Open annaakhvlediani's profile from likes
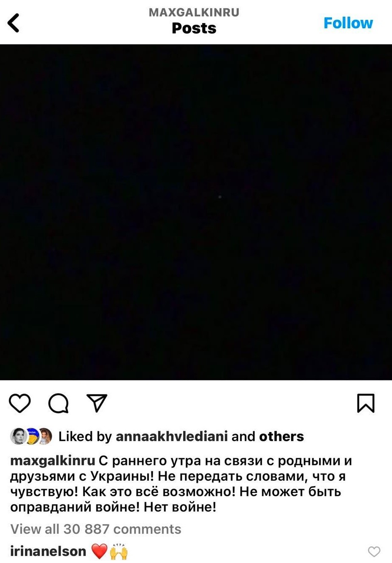392x563 pixels. (172, 436)
